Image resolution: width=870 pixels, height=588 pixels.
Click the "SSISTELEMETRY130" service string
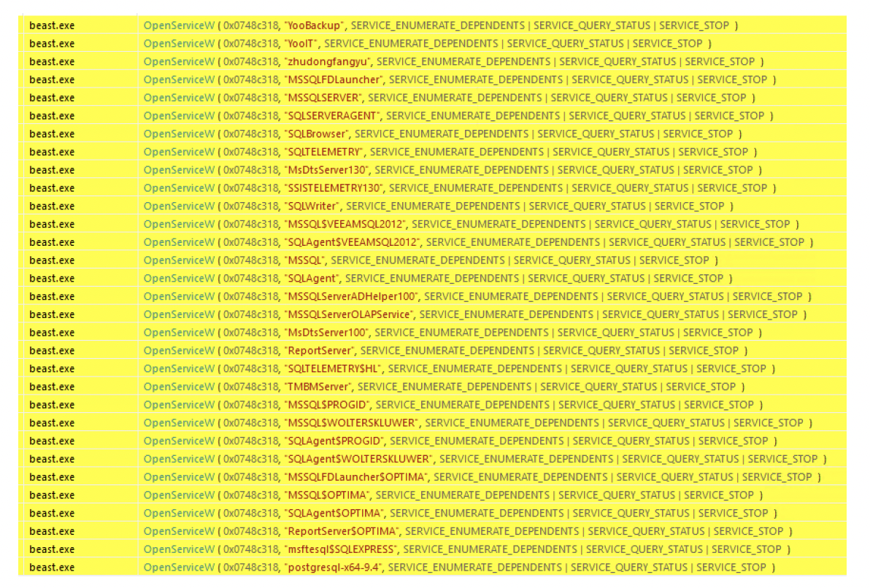(x=334, y=188)
